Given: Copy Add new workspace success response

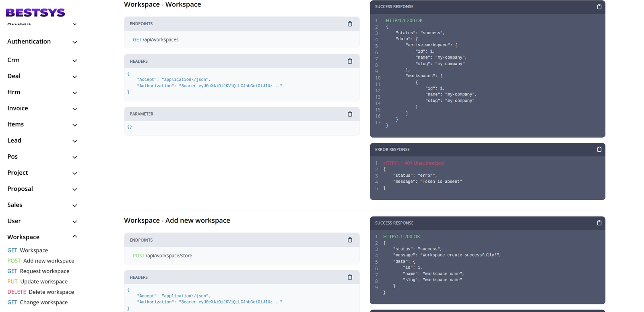Looking at the screenshot, I should 599,223.
